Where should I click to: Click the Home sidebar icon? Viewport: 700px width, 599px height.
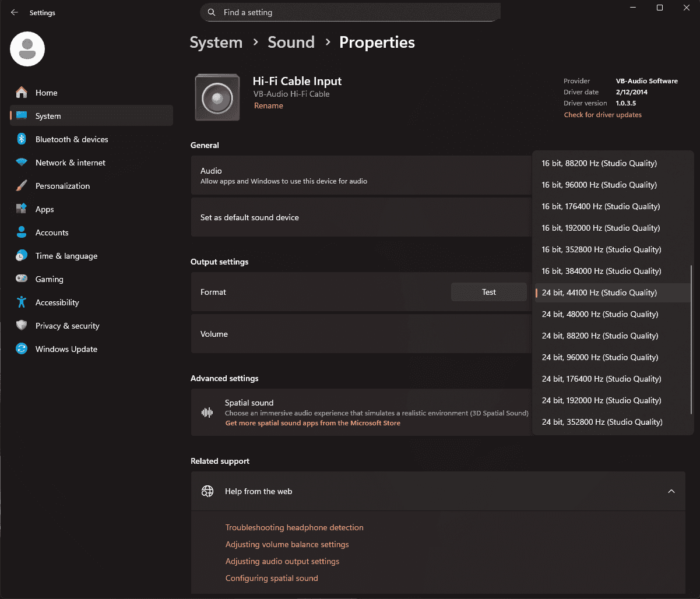coord(22,93)
